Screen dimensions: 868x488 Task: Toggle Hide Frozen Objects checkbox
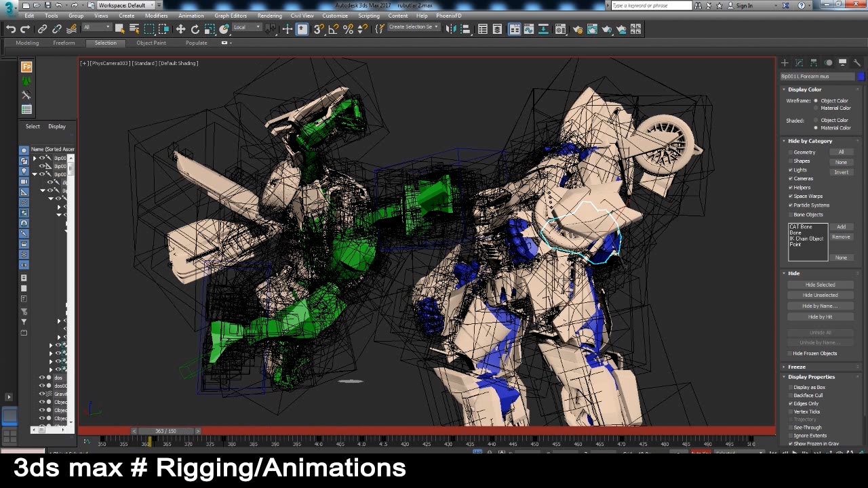pos(791,353)
